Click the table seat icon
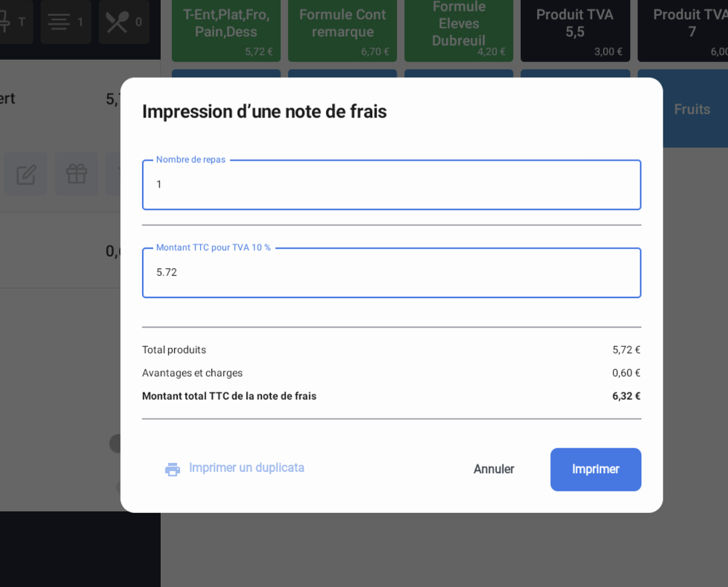The width and height of the screenshot is (728, 587). (5, 22)
